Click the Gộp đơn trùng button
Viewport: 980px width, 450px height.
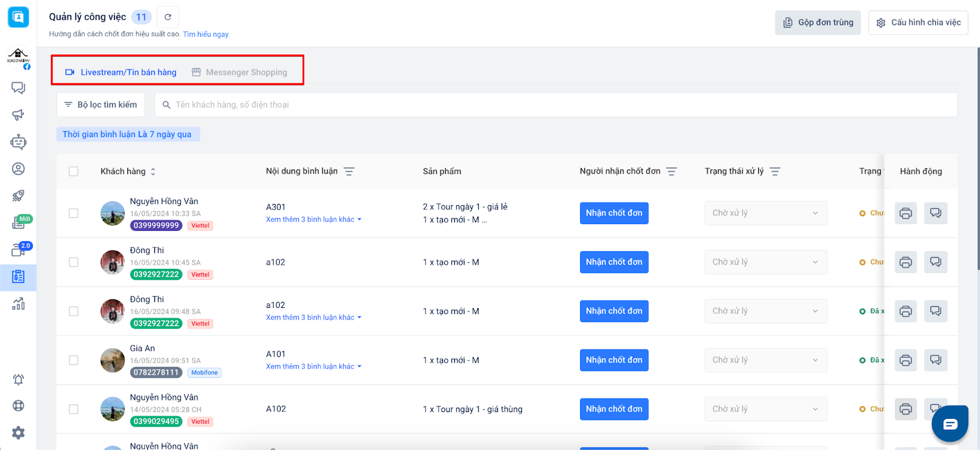[818, 23]
